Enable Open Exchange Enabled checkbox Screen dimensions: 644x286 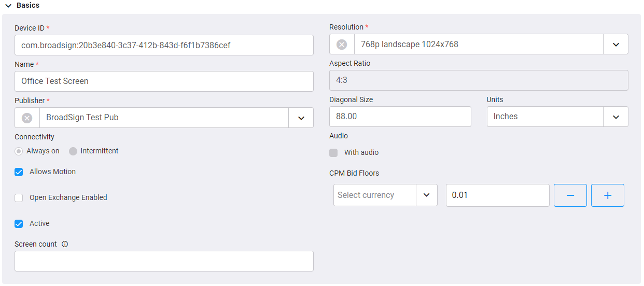[19, 198]
